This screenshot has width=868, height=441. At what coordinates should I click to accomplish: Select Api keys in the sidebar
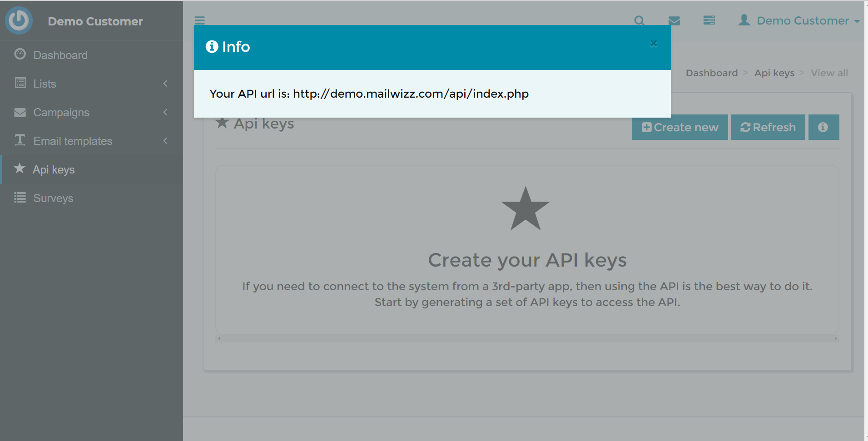[91, 169]
